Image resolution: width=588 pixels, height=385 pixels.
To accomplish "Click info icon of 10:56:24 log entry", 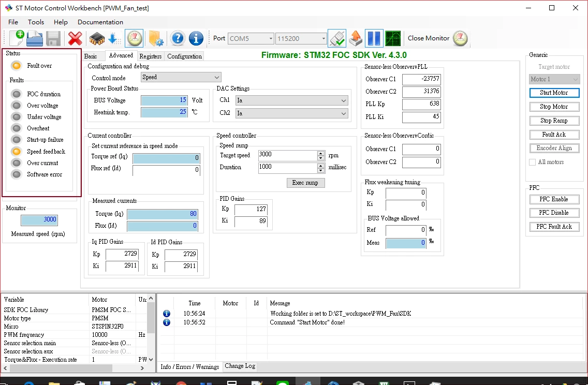I will click(x=167, y=314).
